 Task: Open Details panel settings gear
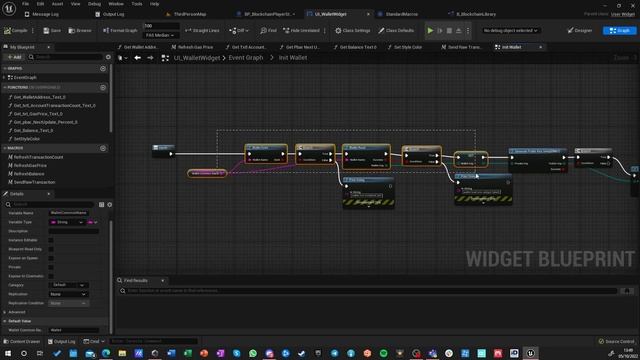click(x=109, y=204)
